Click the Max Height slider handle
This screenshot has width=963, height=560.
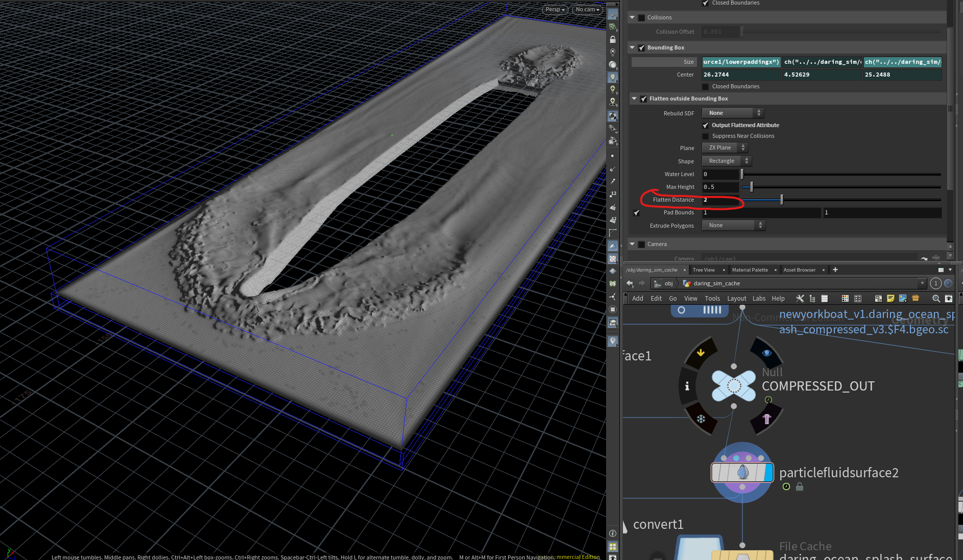(751, 187)
